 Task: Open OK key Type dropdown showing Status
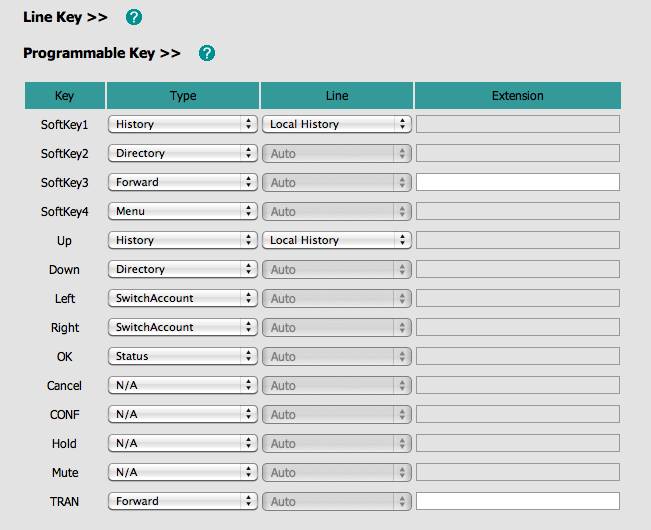click(183, 357)
